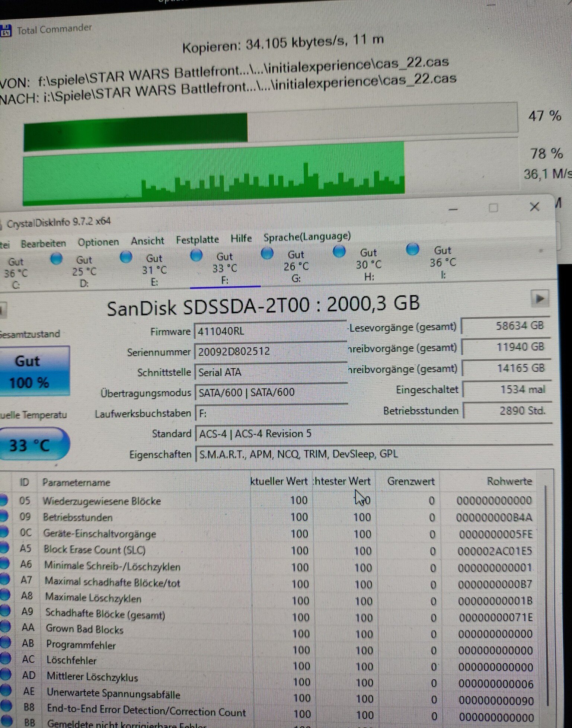Click the status dot of row AE
The width and height of the screenshot is (572, 728).
coord(6,691)
